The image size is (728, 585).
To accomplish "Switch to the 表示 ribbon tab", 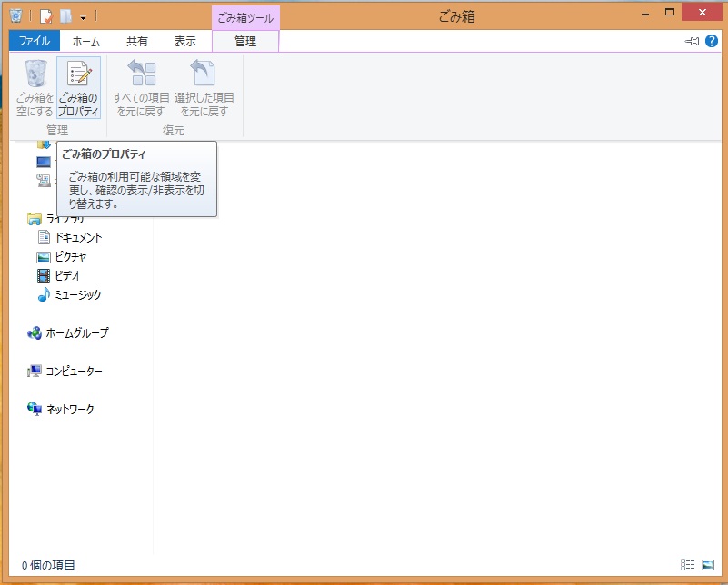I will (185, 41).
